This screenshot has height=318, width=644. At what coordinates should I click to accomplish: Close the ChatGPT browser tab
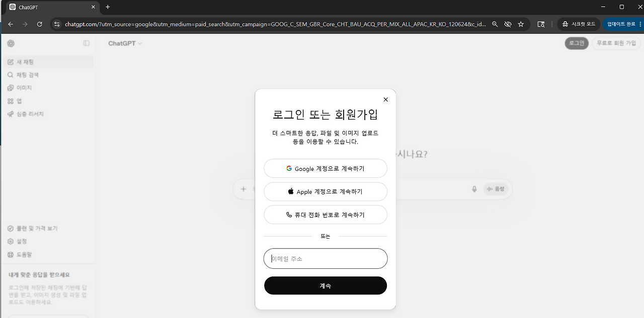tap(93, 7)
